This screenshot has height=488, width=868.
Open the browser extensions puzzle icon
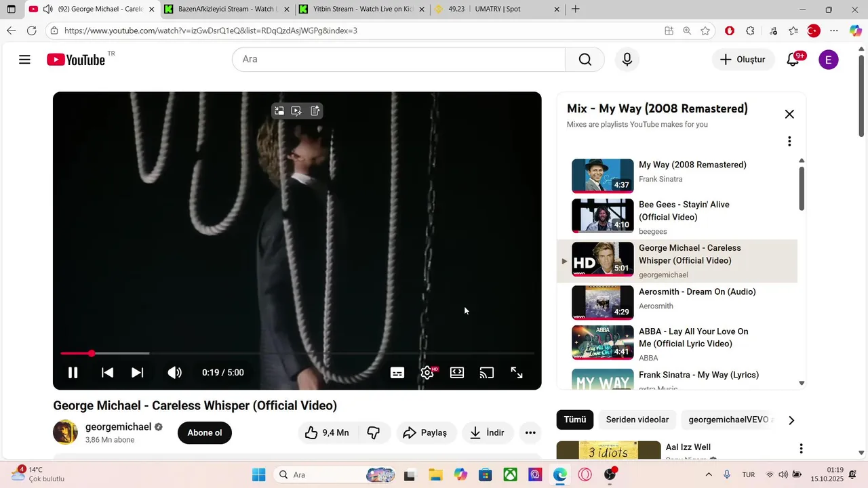[x=750, y=30]
